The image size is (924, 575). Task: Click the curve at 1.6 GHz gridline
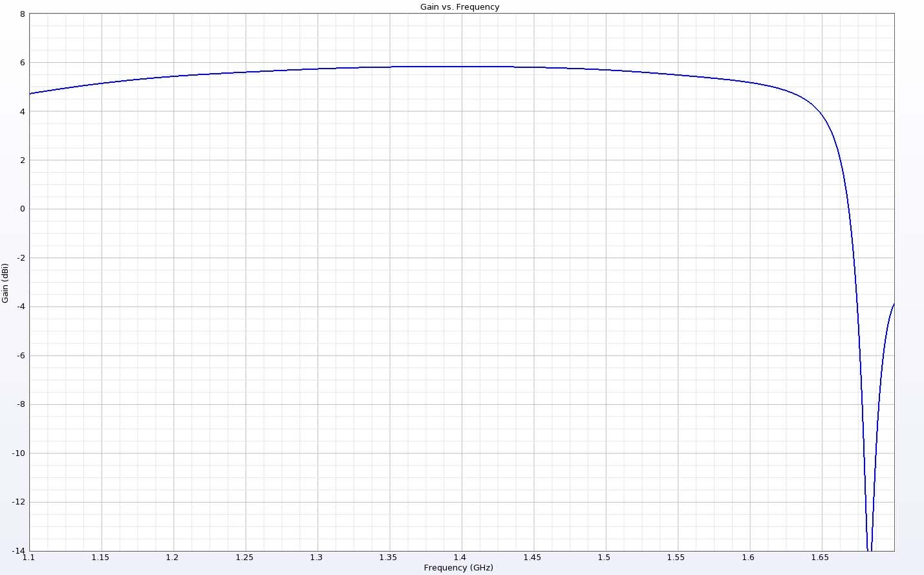click(x=750, y=83)
